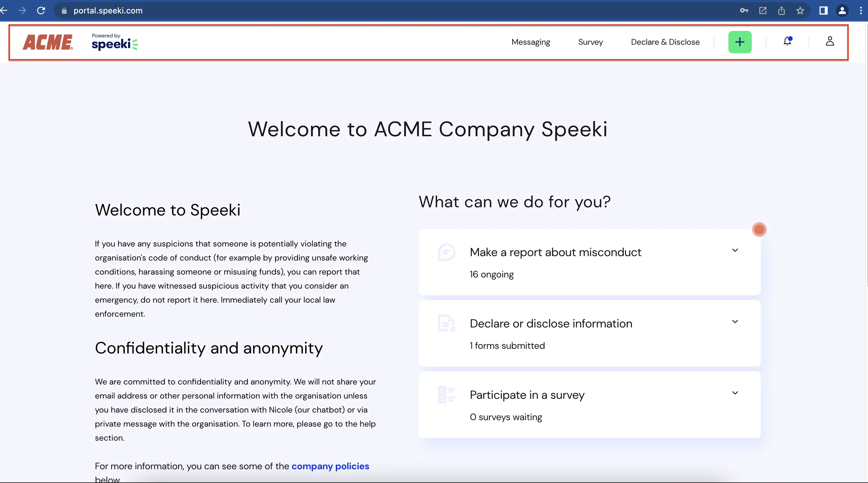
Task: Click the notifications bell icon
Action: click(788, 42)
